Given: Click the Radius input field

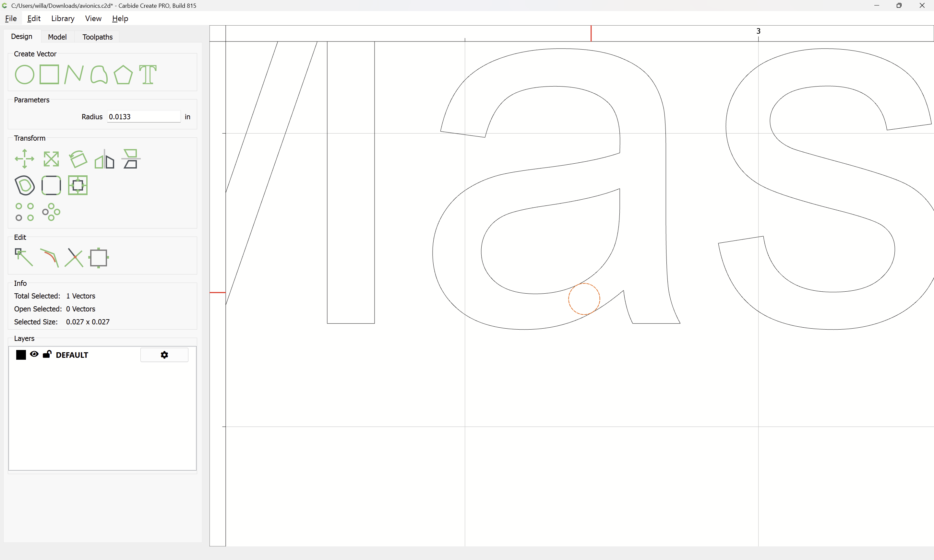Looking at the screenshot, I should coord(143,117).
